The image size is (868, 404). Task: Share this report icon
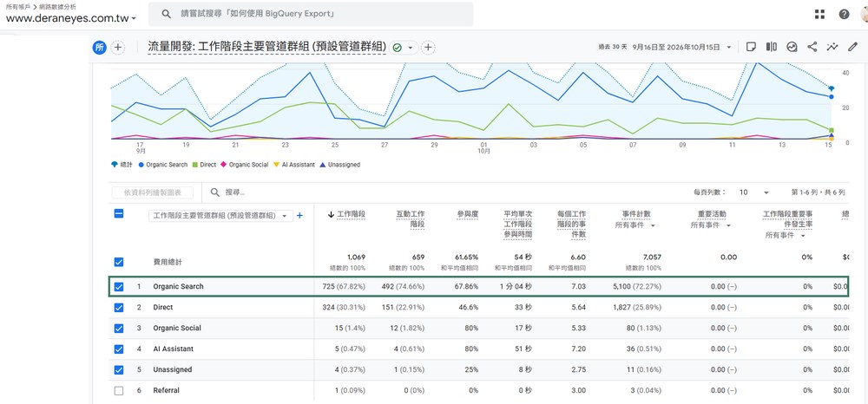tap(812, 47)
